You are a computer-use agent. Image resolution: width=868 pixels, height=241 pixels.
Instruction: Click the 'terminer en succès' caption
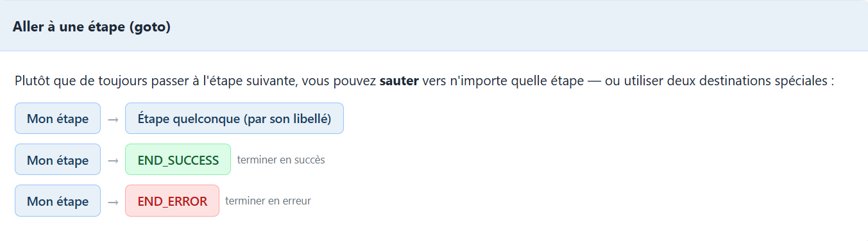pyautogui.click(x=281, y=160)
